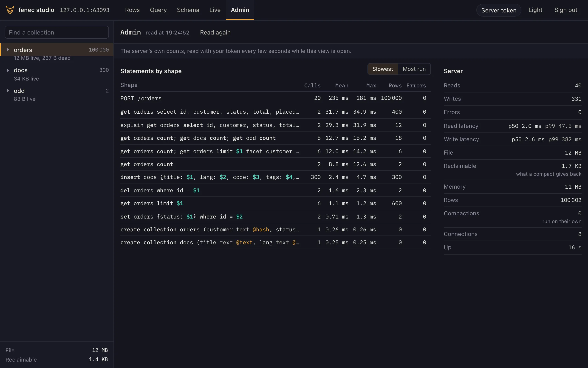The height and width of the screenshot is (368, 588).
Task: Click the server address 127.0.0.1:63093
Action: coord(85,10)
